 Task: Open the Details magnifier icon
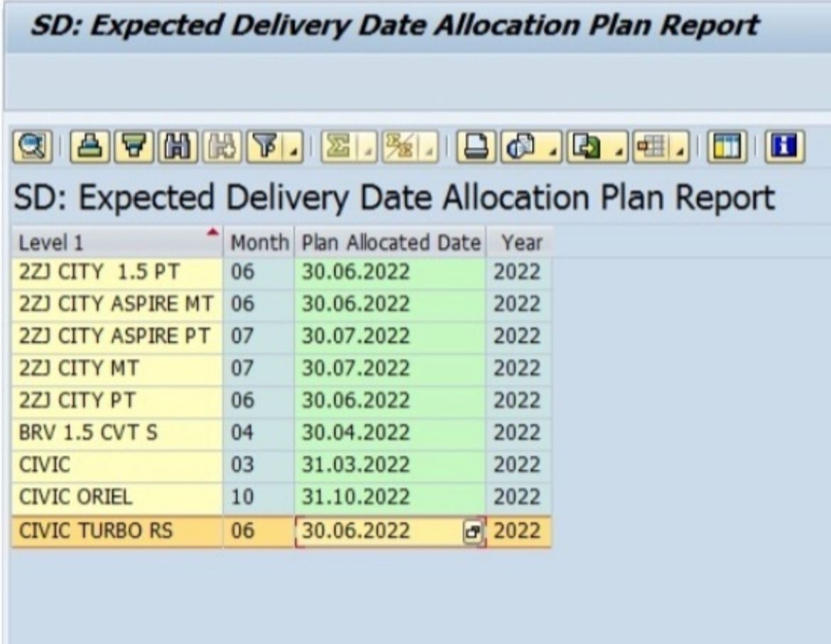[33, 147]
